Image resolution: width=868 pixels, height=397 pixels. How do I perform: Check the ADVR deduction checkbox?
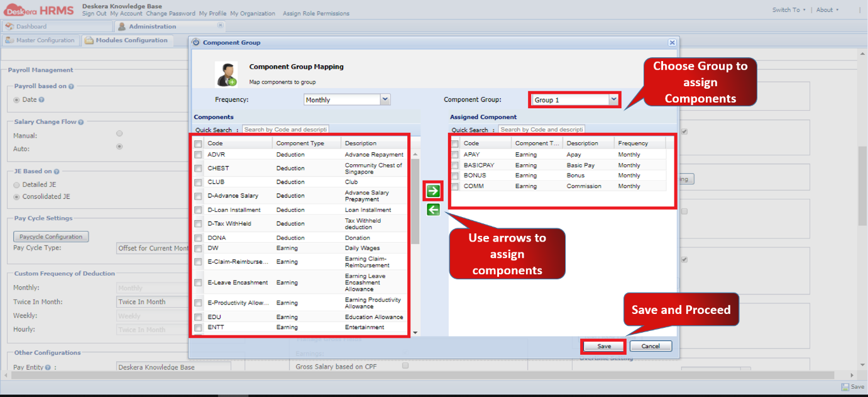[197, 154]
